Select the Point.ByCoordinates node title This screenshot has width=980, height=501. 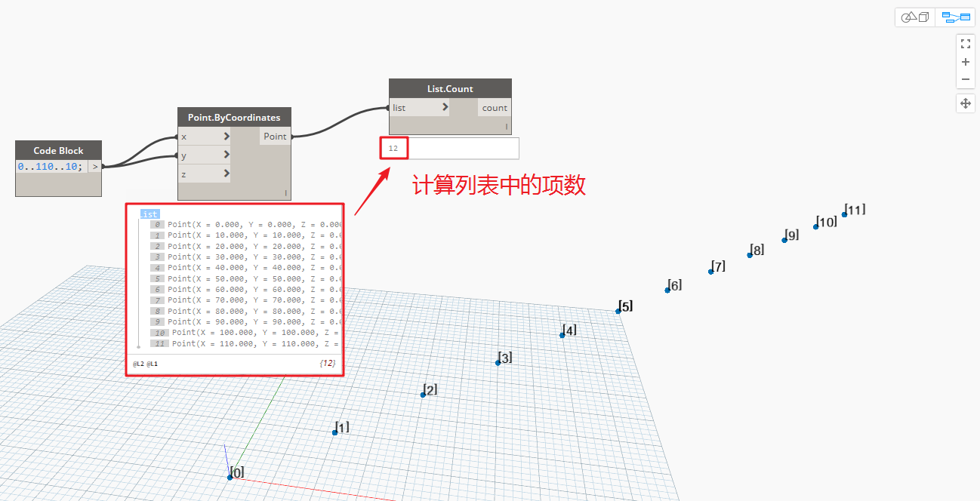coord(234,118)
